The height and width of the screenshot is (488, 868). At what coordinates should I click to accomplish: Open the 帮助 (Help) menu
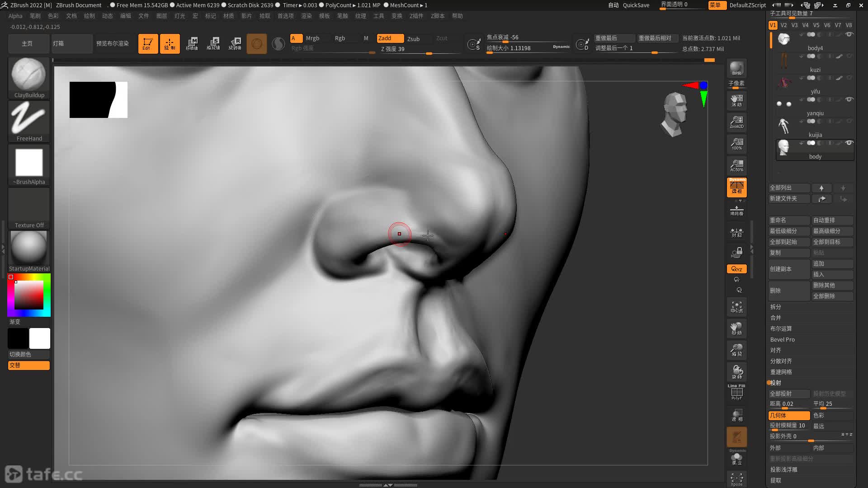tap(458, 16)
